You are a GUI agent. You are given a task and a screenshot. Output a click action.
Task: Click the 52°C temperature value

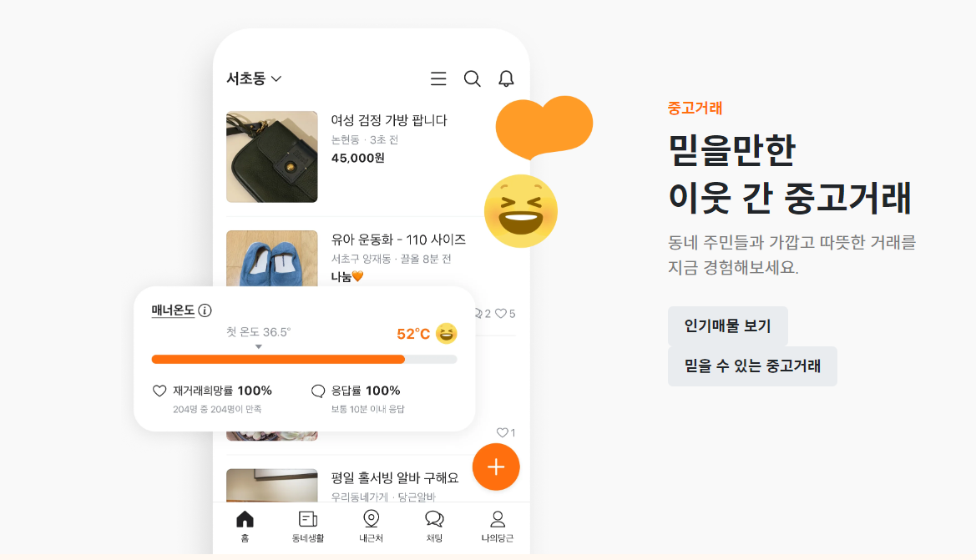[413, 334]
